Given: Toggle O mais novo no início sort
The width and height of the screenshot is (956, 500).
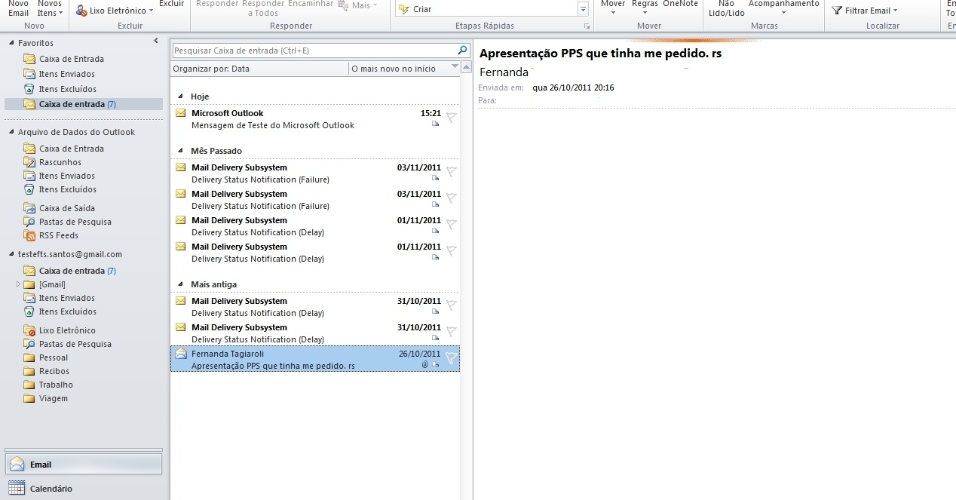Looking at the screenshot, I should click(x=393, y=69).
